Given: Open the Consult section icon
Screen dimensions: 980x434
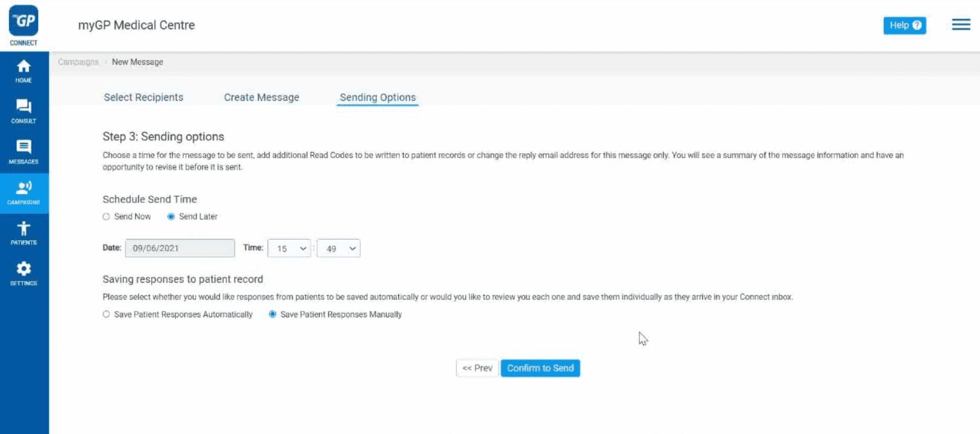Looking at the screenshot, I should click(24, 111).
